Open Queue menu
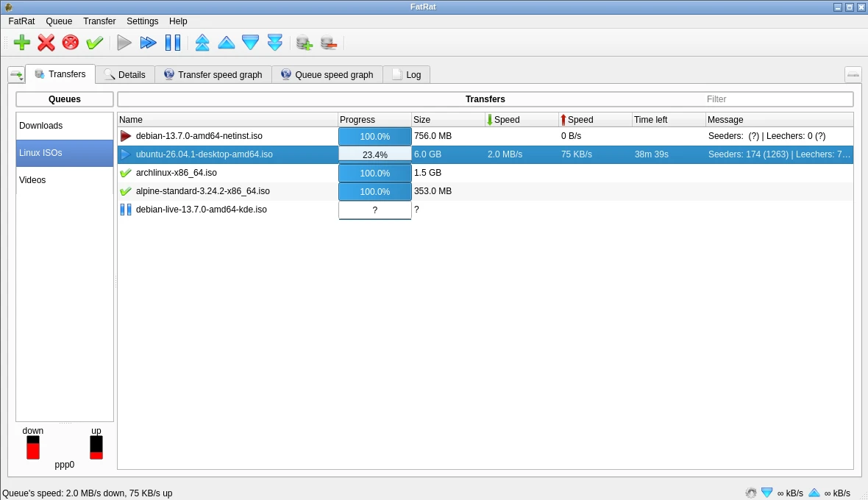The width and height of the screenshot is (868, 500). [59, 21]
